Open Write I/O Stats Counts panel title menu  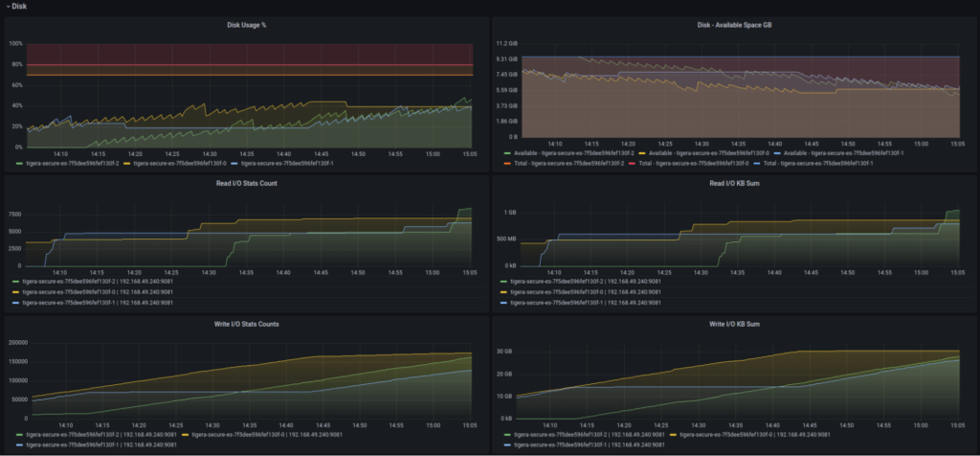click(246, 324)
